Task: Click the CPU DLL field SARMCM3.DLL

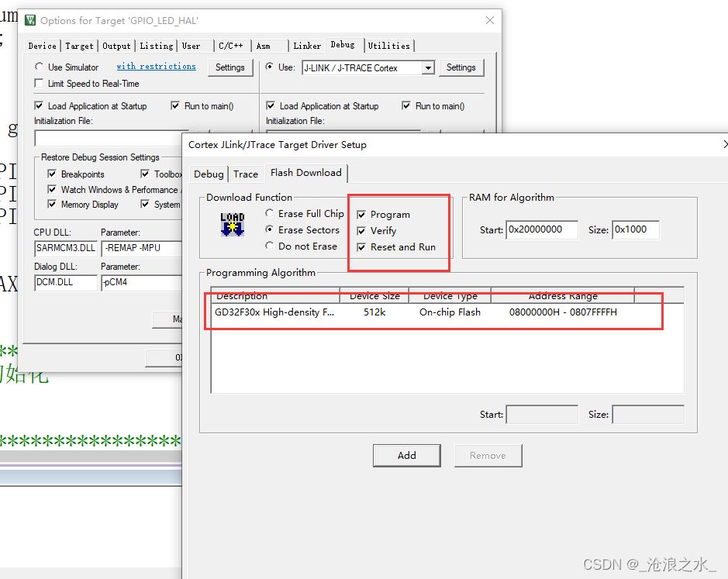Action: pos(65,248)
